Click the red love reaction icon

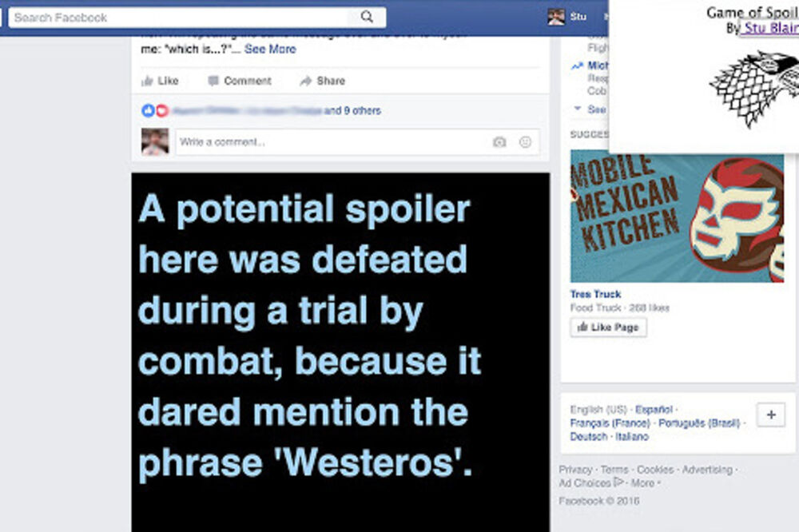(x=162, y=110)
